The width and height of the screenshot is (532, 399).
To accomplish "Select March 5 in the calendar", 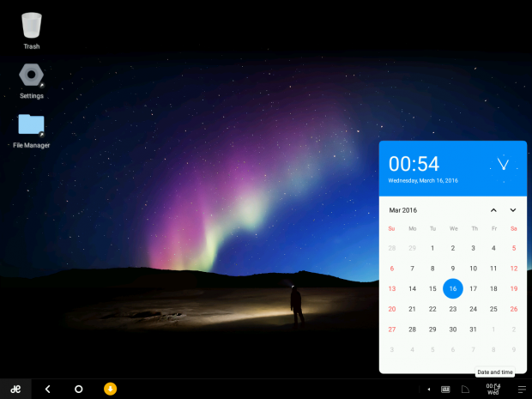I will coord(514,248).
